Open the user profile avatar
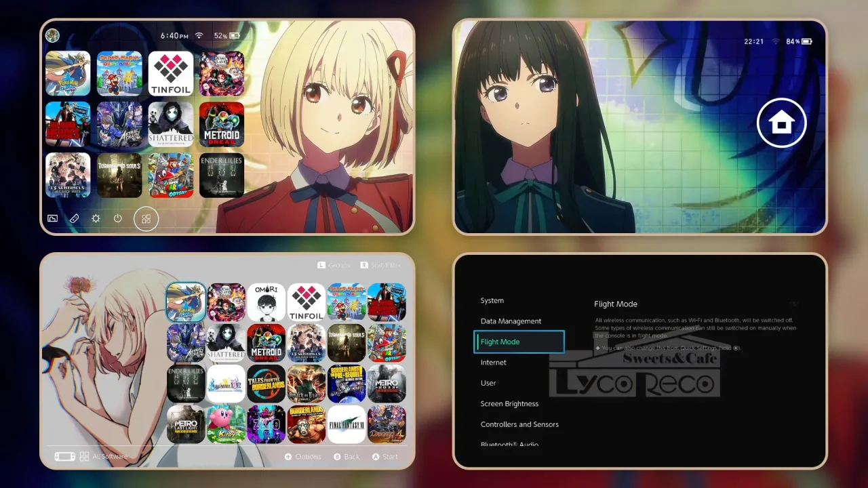This screenshot has width=868, height=488. click(x=52, y=35)
